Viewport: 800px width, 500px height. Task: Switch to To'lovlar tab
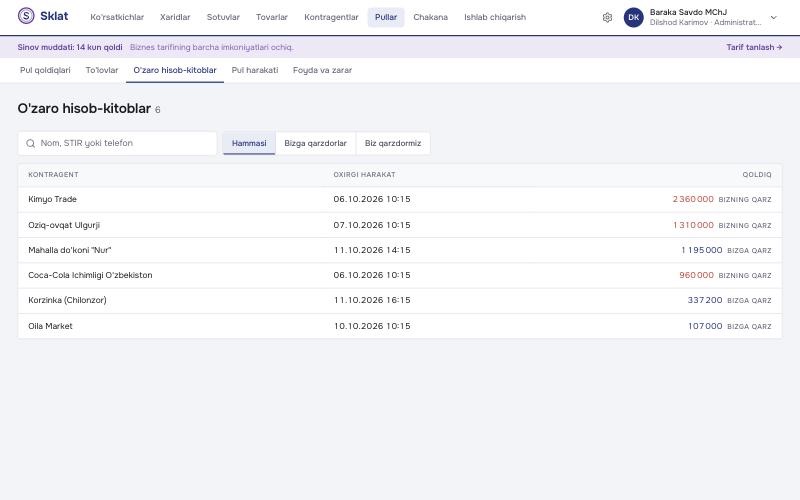point(102,70)
